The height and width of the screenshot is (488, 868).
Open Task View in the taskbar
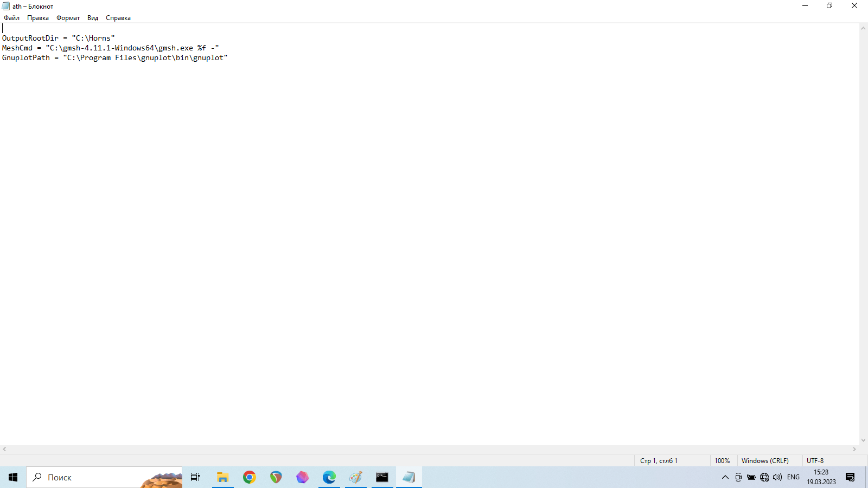coord(195,477)
